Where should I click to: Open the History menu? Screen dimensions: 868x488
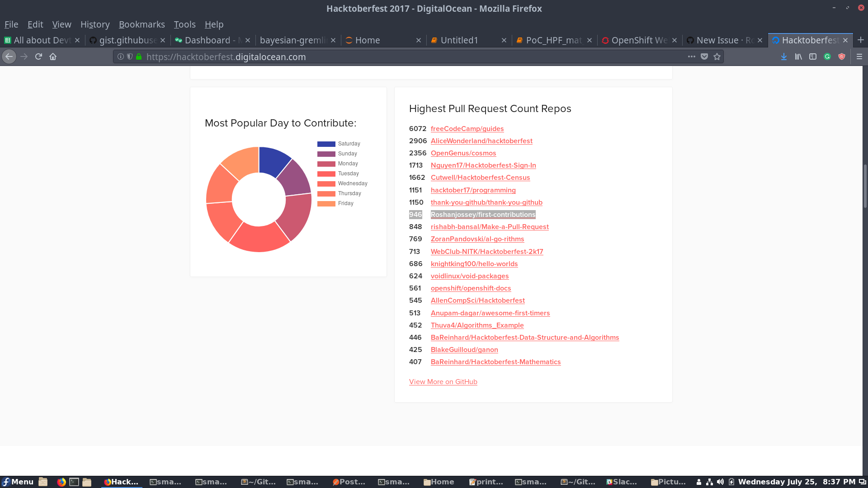point(95,24)
